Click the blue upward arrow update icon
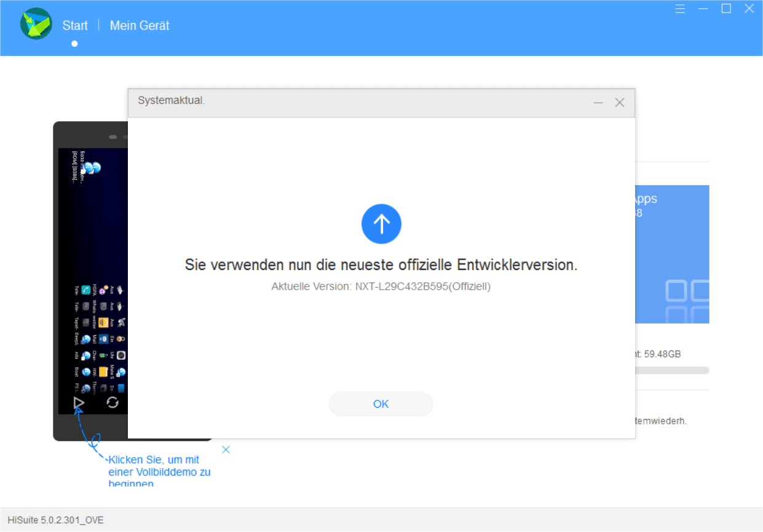Screen dimensions: 763x532 click(381, 224)
